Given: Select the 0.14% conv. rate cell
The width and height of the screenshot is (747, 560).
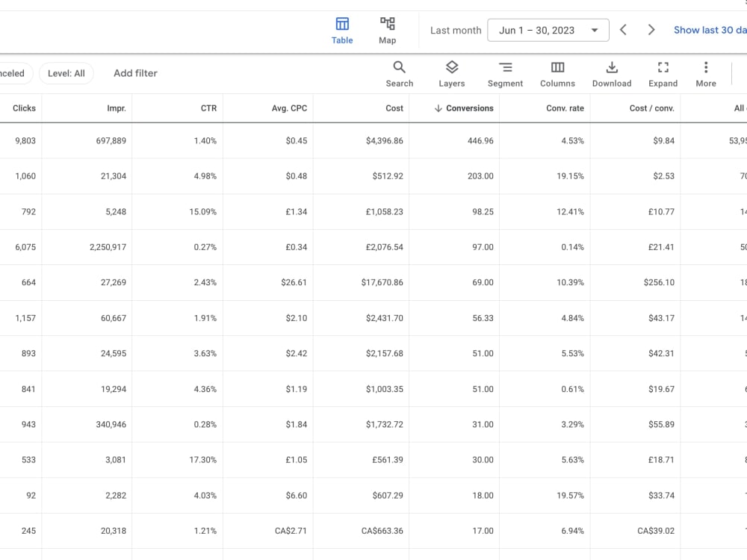Looking at the screenshot, I should (572, 247).
